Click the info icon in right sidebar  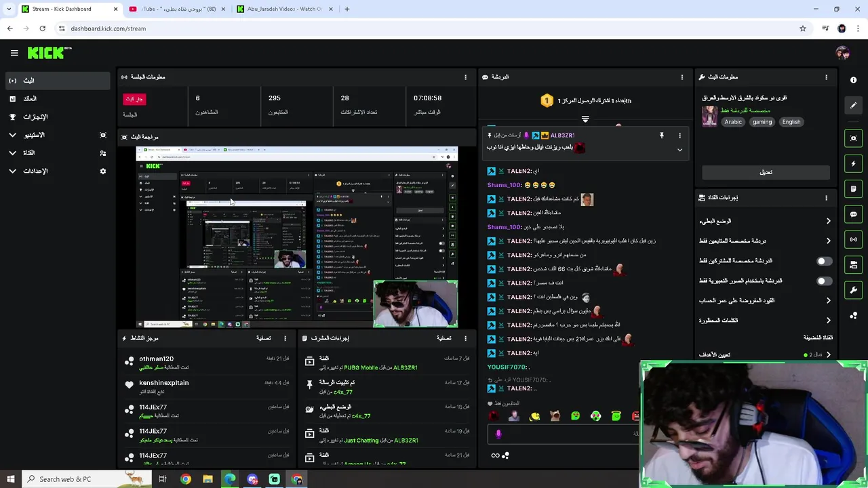pyautogui.click(x=853, y=80)
